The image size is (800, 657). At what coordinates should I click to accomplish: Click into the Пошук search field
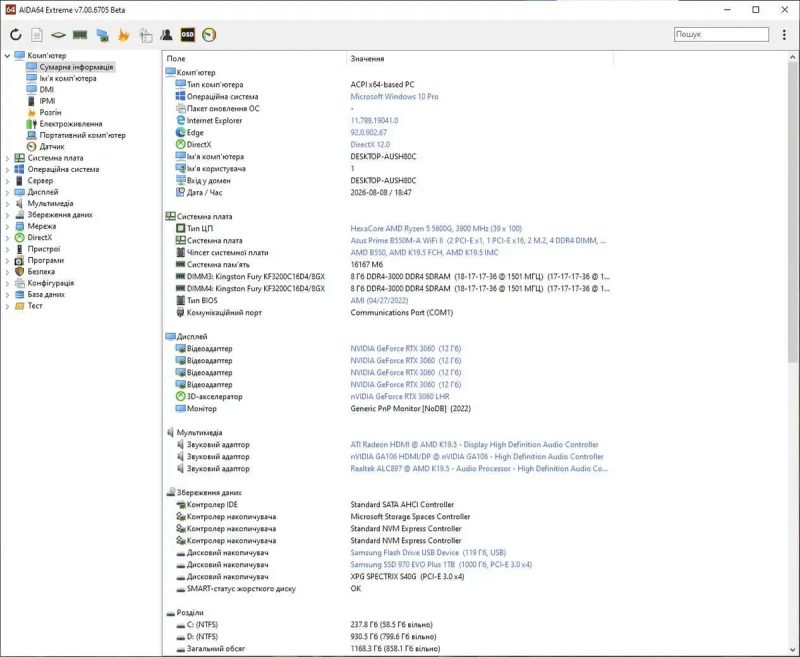[x=721, y=34]
